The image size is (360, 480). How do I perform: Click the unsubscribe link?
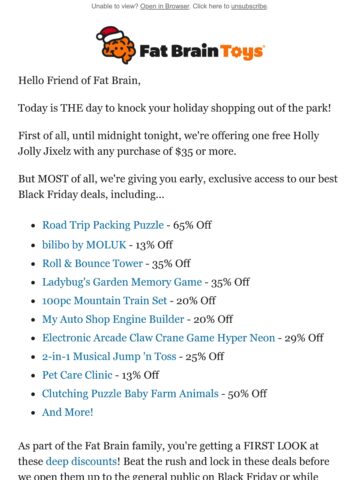point(249,6)
